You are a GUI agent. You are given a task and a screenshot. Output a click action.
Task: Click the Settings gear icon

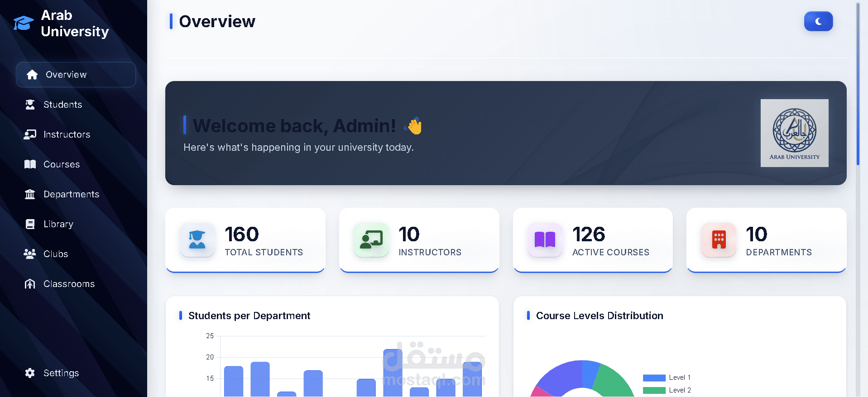(30, 373)
